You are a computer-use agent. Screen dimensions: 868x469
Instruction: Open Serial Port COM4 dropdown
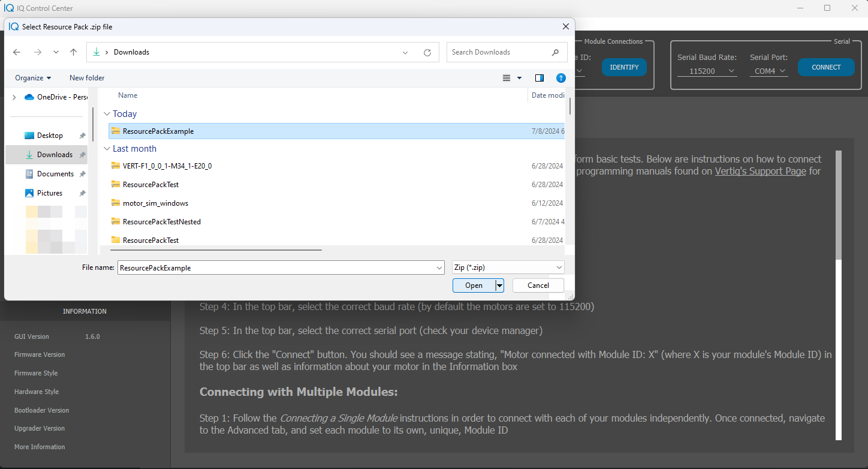[x=769, y=71]
